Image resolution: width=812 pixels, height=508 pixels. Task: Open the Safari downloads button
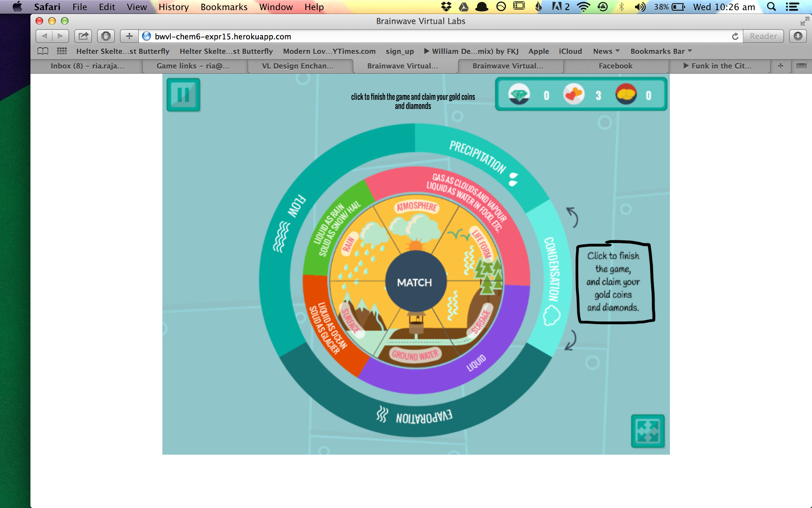click(798, 36)
